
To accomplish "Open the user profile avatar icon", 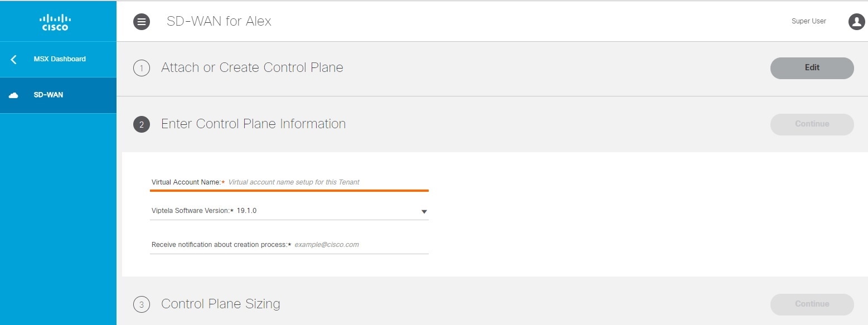I will (x=856, y=22).
